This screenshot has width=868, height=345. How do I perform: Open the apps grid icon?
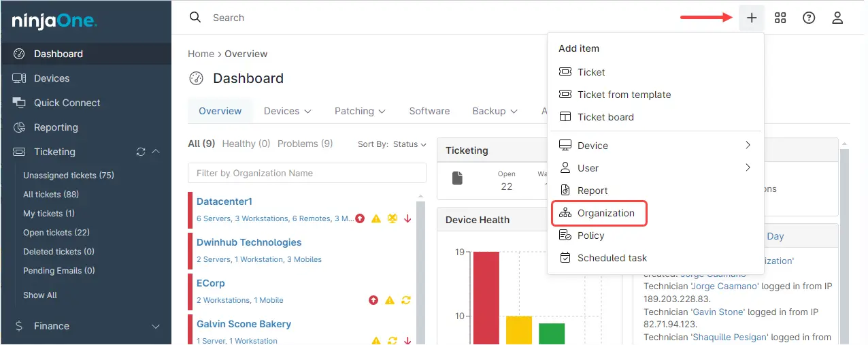(x=780, y=18)
